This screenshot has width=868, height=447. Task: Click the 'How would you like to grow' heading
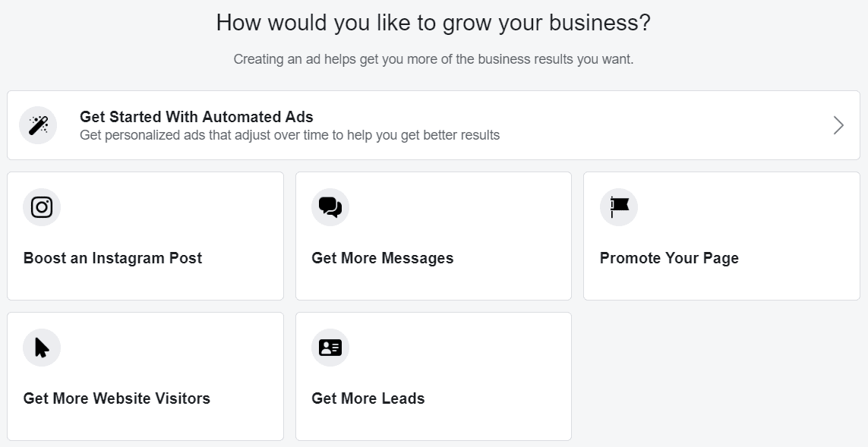coord(434,23)
